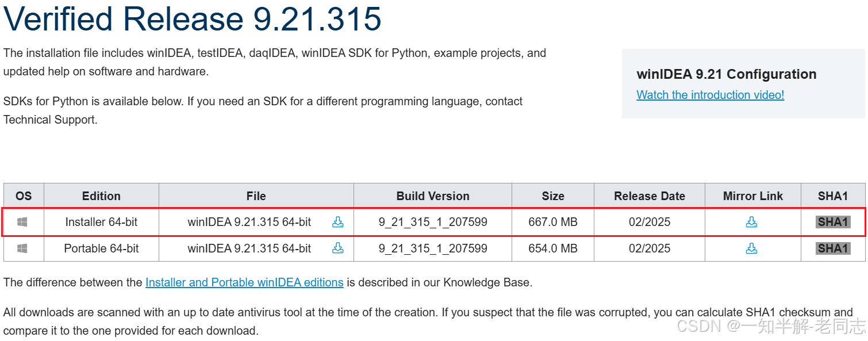Click the download icon for winIDEA Portable 64-bit
Image resolution: width=868 pixels, height=341 pixels.
[338, 248]
